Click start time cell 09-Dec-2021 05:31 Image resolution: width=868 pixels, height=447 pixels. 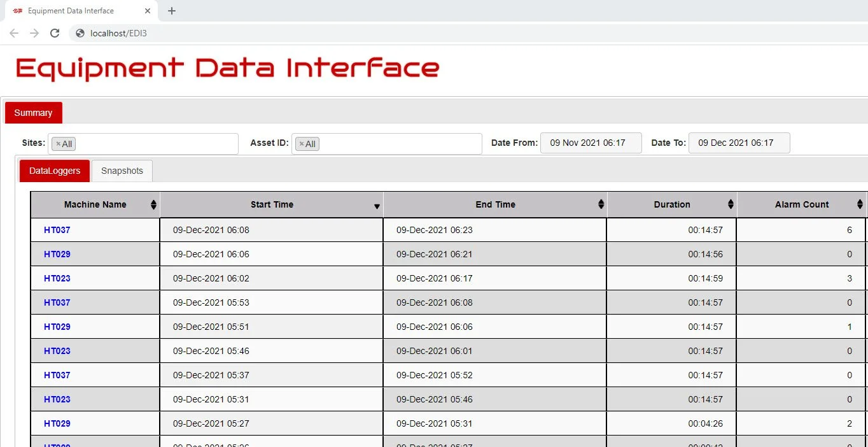click(272, 399)
